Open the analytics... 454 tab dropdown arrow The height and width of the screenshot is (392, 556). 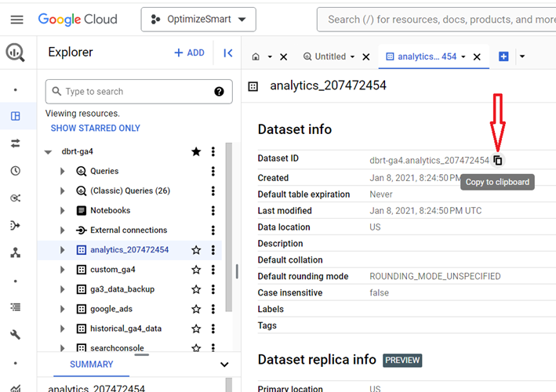463,56
